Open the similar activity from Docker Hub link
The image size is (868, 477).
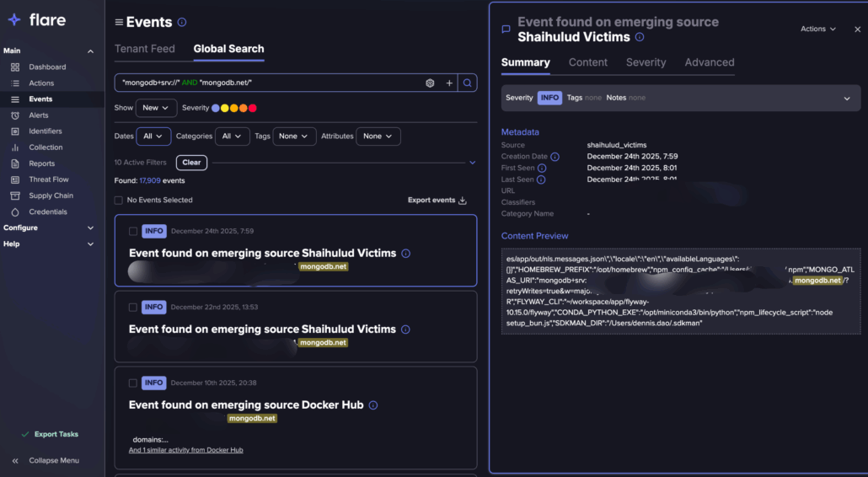tap(185, 450)
